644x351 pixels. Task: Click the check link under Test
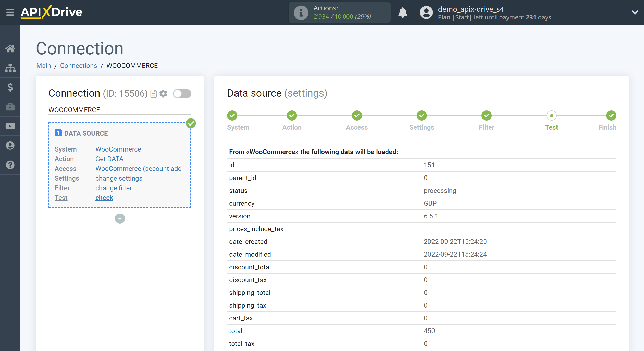click(104, 198)
